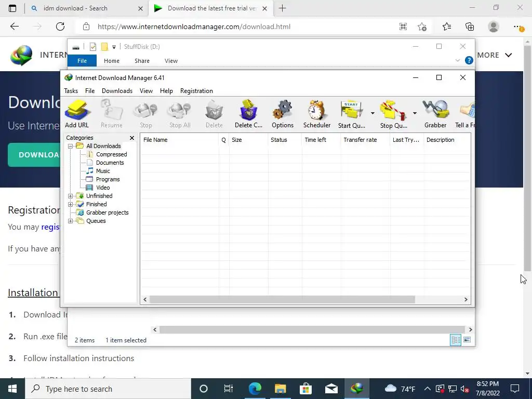Click the Stop All toolbar icon
The image size is (532, 399).
180,114
